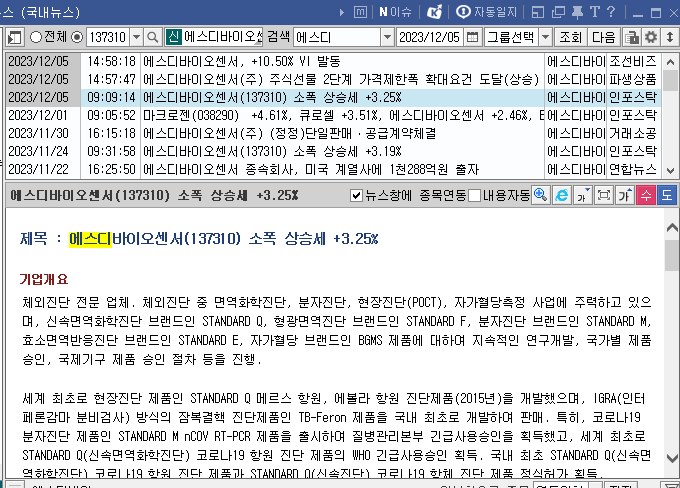Click the 137310 stock code field
This screenshot has width=680, height=488.
[x=109, y=37]
